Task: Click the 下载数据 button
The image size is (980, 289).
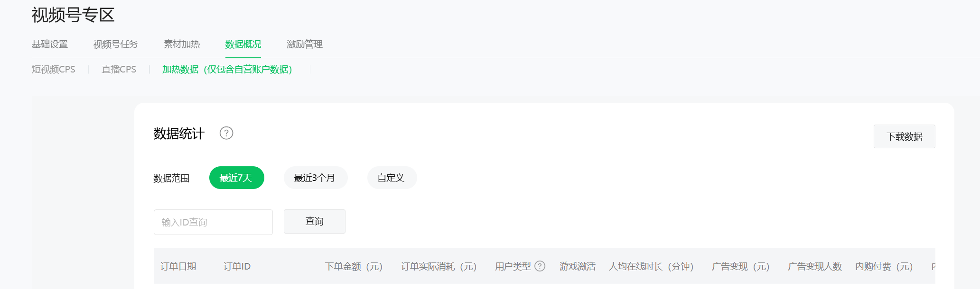Action: [x=904, y=136]
